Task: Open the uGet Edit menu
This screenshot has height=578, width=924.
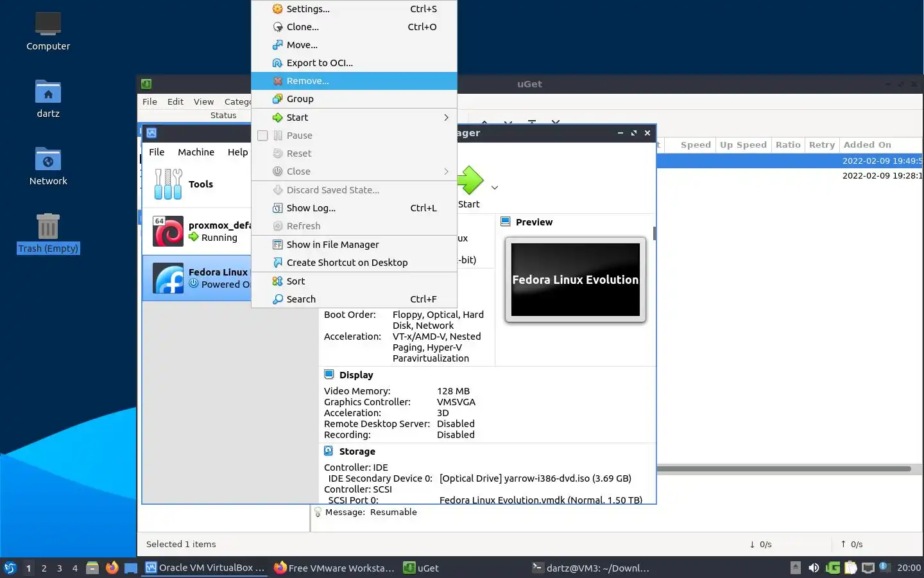Action: (175, 101)
